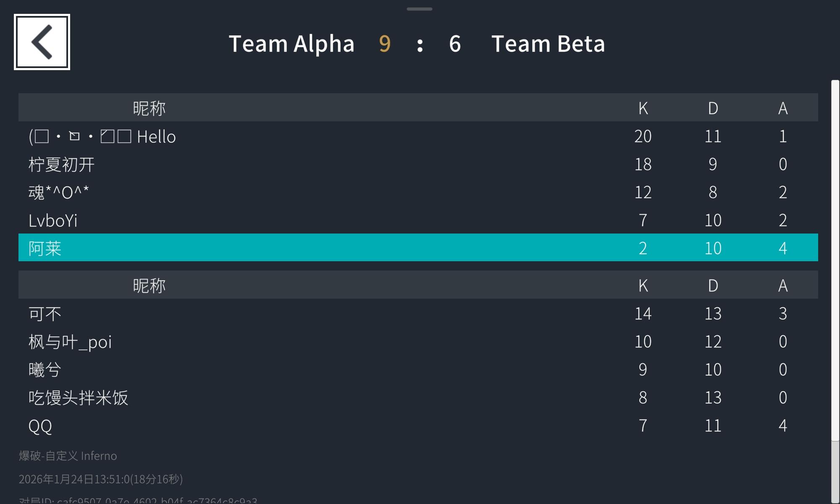The image size is (840, 504).
Task: Click the back arrow button
Action: (x=42, y=42)
